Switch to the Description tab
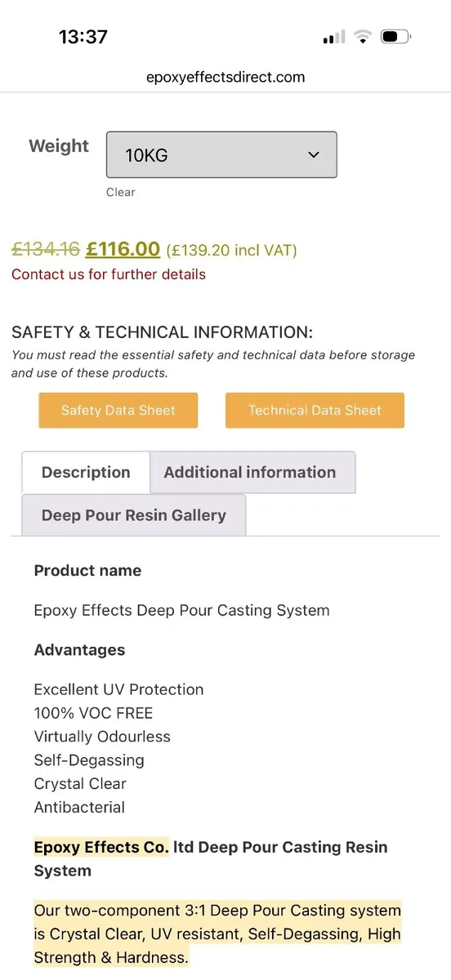The height and width of the screenshot is (980, 451). (x=86, y=472)
